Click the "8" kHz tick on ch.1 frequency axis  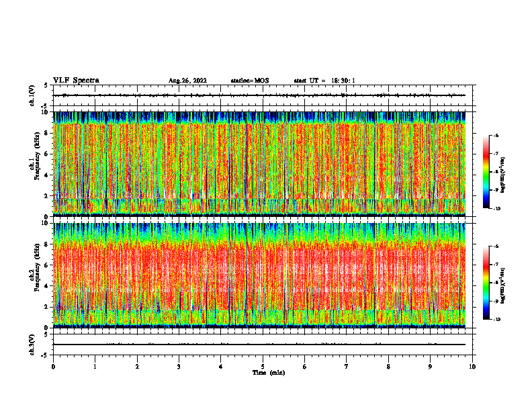click(x=46, y=133)
